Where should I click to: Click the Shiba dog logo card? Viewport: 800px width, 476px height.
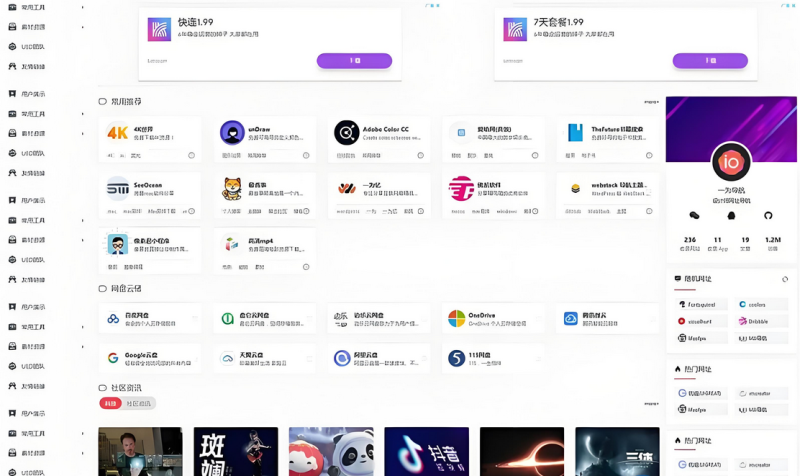click(x=265, y=195)
